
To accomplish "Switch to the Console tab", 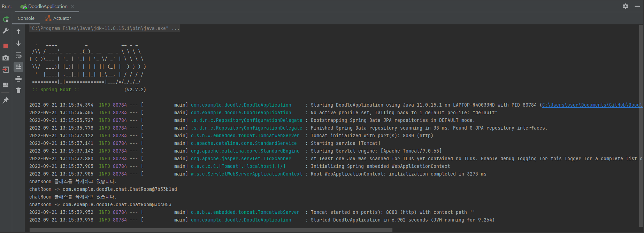I will pyautogui.click(x=26, y=18).
